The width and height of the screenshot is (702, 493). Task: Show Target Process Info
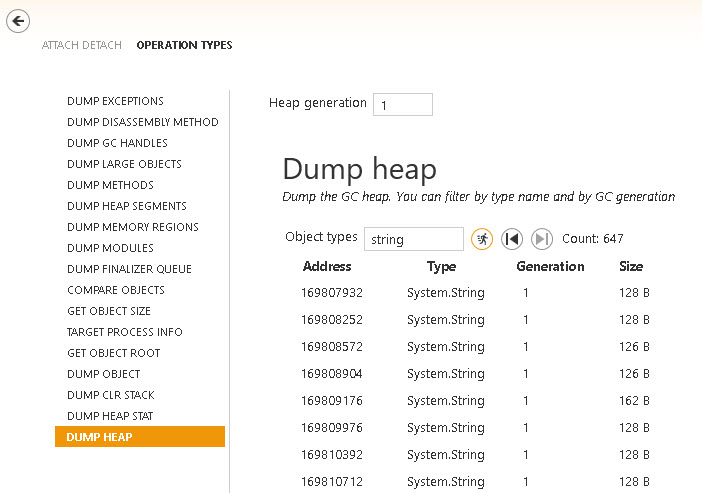pyautogui.click(x=125, y=332)
